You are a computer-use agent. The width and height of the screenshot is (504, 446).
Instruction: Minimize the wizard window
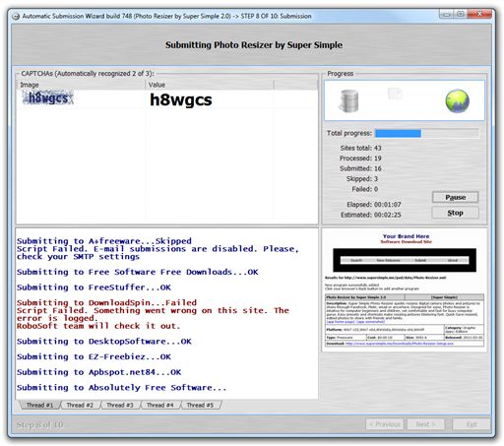pyautogui.click(x=446, y=14)
